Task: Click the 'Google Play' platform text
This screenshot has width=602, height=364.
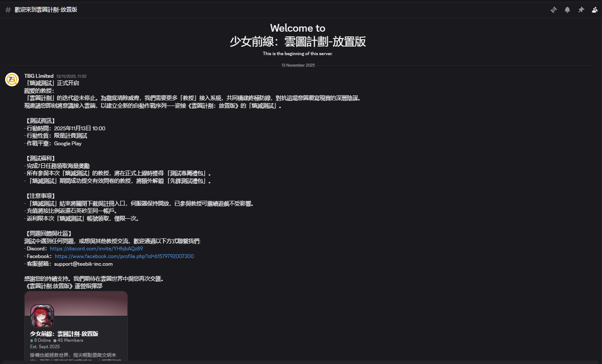Action: tap(68, 144)
